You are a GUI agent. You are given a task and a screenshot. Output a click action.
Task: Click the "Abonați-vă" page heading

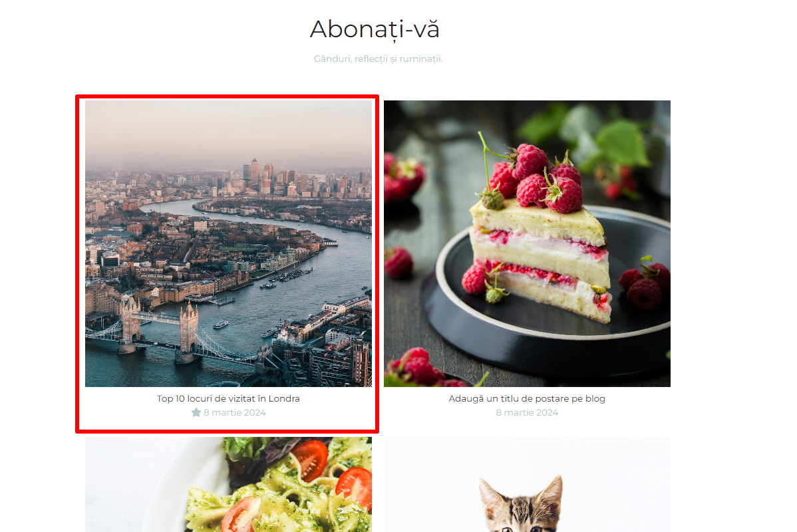pos(375,29)
